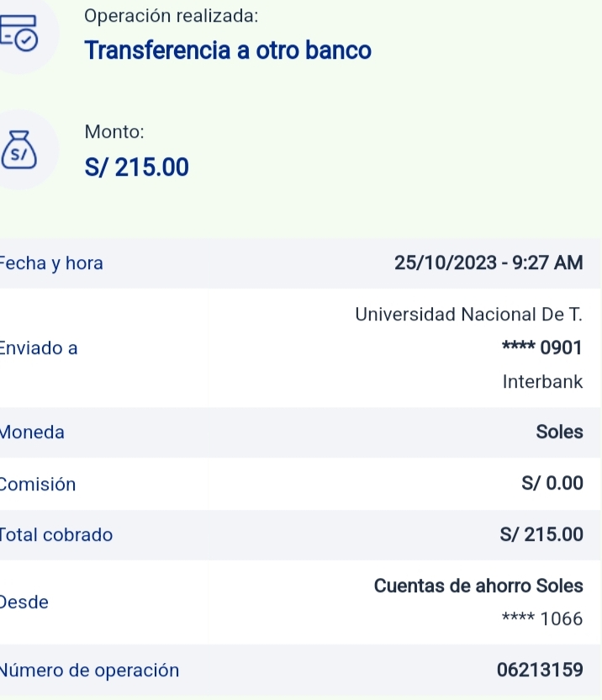The image size is (602, 700).
Task: Click the S/ 0.00 commission value
Action: (x=552, y=484)
